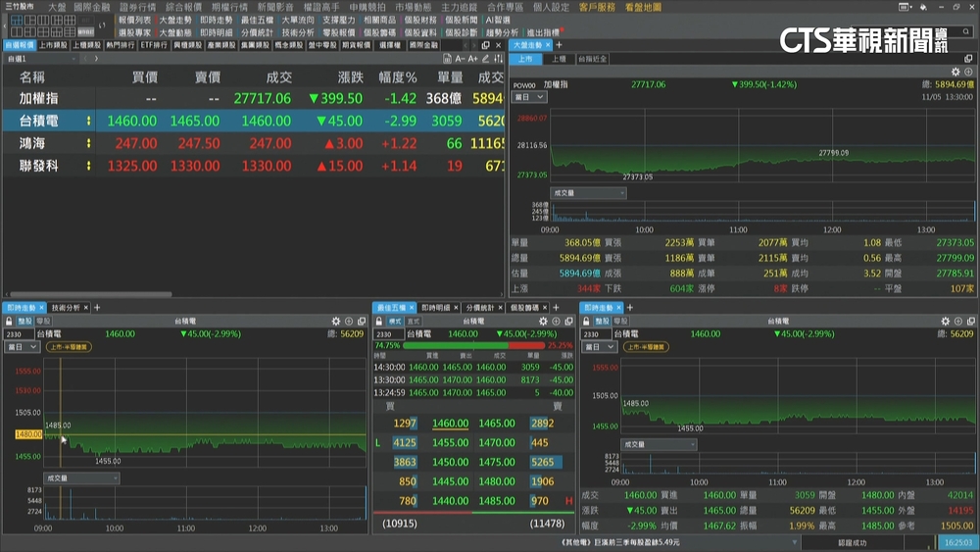Add a new tab beside 技術分析 tab
The height and width of the screenshot is (552, 980).
click(98, 308)
